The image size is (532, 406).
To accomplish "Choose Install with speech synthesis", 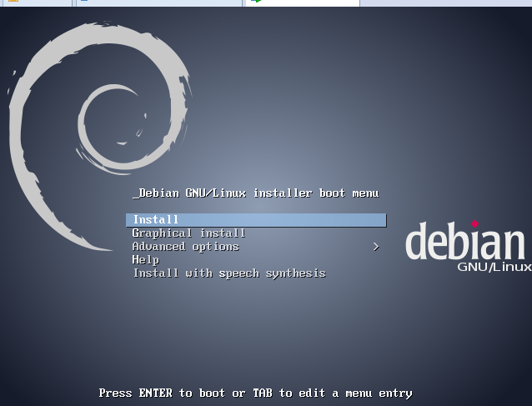I will click(x=229, y=273).
